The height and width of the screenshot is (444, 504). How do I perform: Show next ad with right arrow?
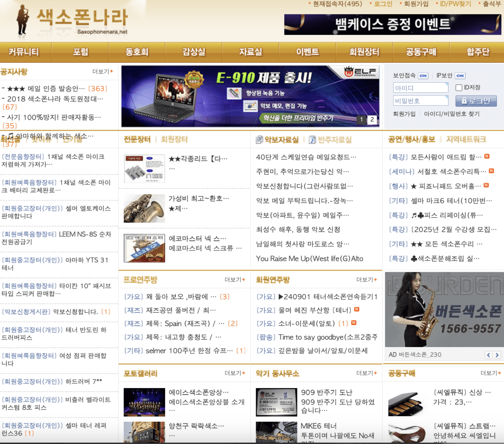(x=497, y=355)
